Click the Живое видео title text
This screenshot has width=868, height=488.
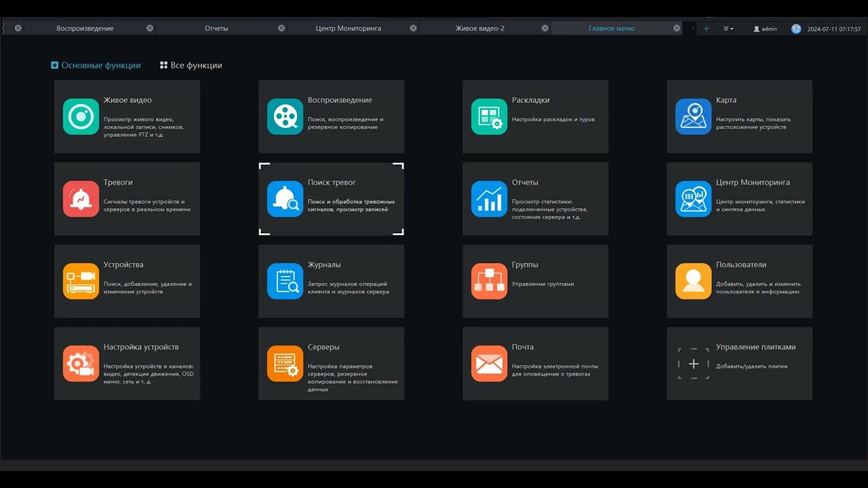127,100
